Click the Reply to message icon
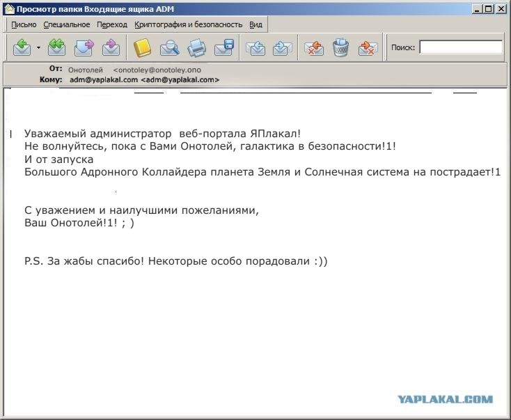The width and height of the screenshot is (511, 420). pyautogui.click(x=22, y=47)
